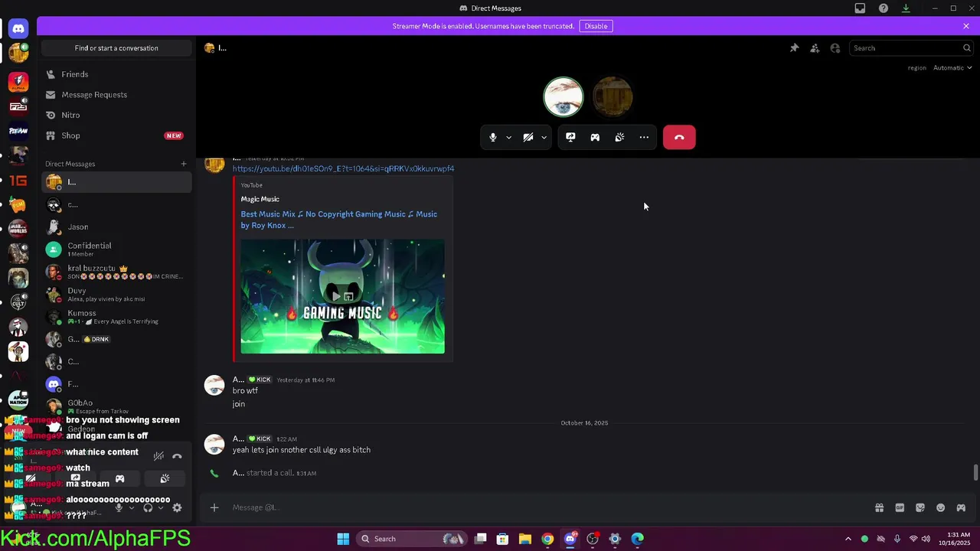This screenshot has height=551, width=980.
Task: Open Discord inbox icon in title bar
Action: click(861, 8)
